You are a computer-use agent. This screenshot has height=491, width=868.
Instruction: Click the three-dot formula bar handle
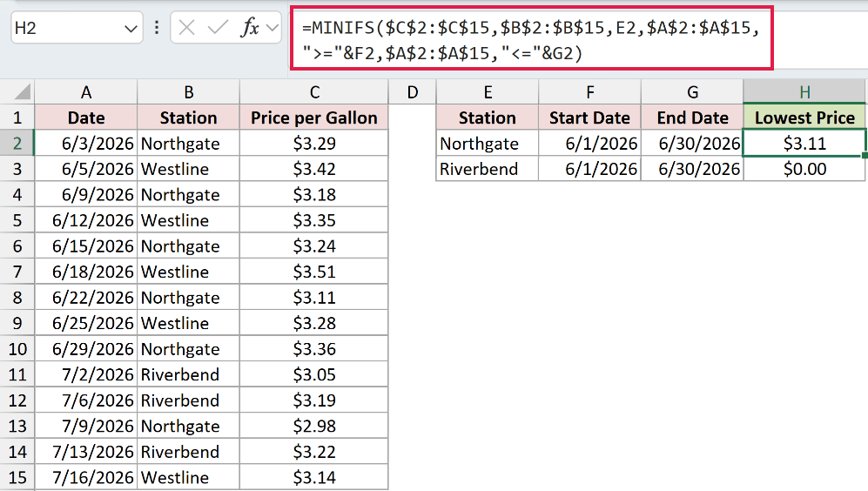[157, 28]
